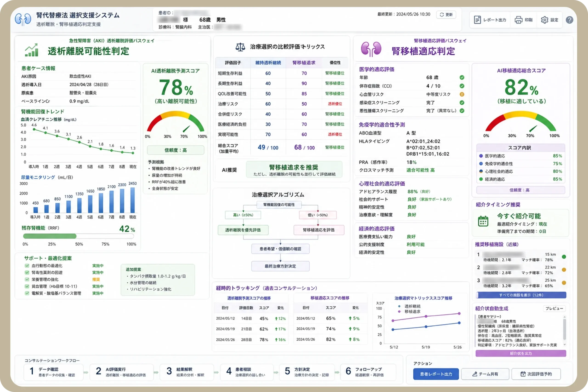Click green check icon for 併存症指数 row

pos(462,86)
